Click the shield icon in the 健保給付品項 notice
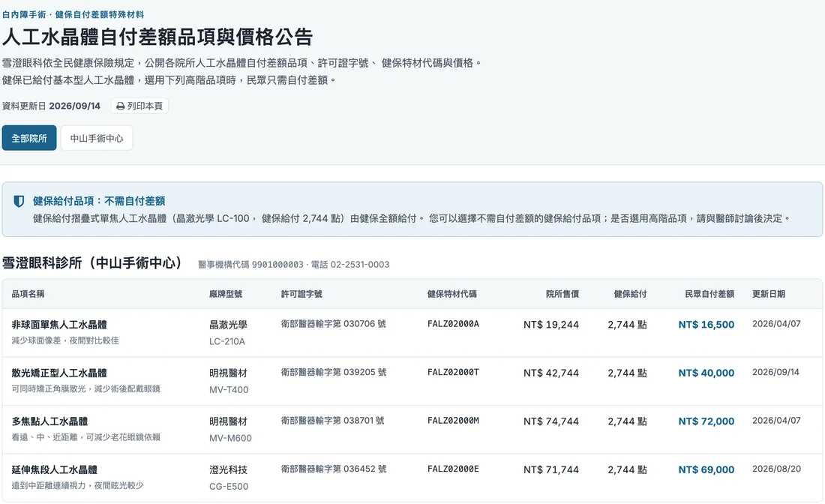This screenshot has height=504, width=825. tap(19, 201)
